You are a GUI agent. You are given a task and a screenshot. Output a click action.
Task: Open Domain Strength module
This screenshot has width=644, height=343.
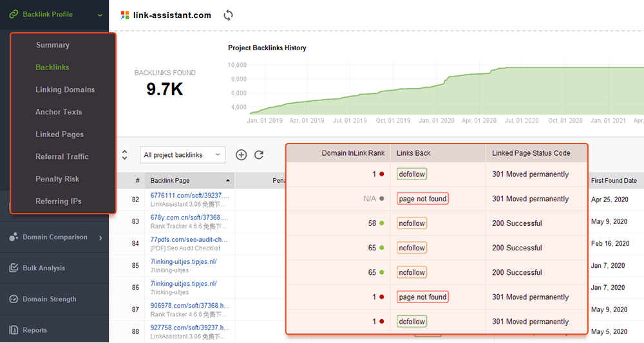point(50,299)
